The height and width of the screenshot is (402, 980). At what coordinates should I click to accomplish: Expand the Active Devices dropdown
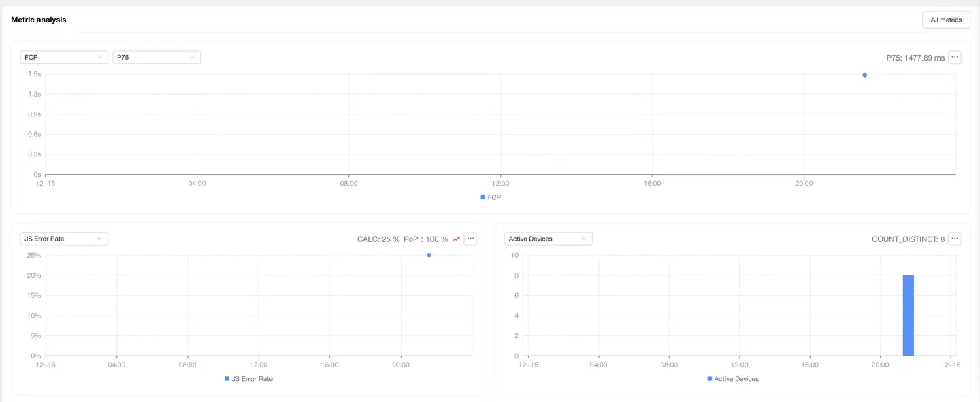[548, 239]
